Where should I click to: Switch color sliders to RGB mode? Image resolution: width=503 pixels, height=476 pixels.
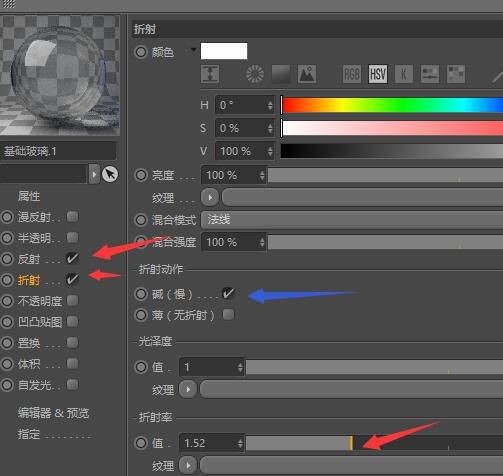tap(352, 74)
